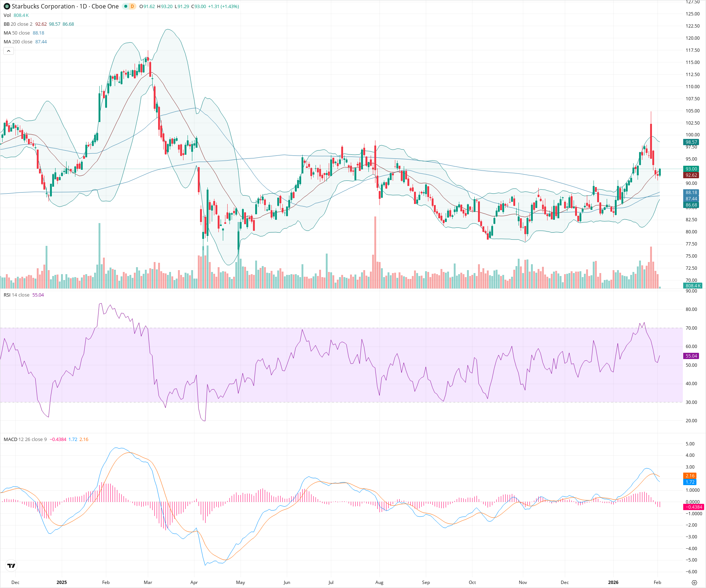Image resolution: width=706 pixels, height=588 pixels.
Task: Click the 93.00 current price label
Action: click(x=691, y=169)
